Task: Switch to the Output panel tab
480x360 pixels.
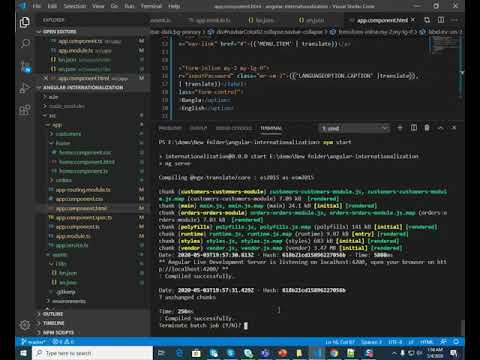Action: 198,128
